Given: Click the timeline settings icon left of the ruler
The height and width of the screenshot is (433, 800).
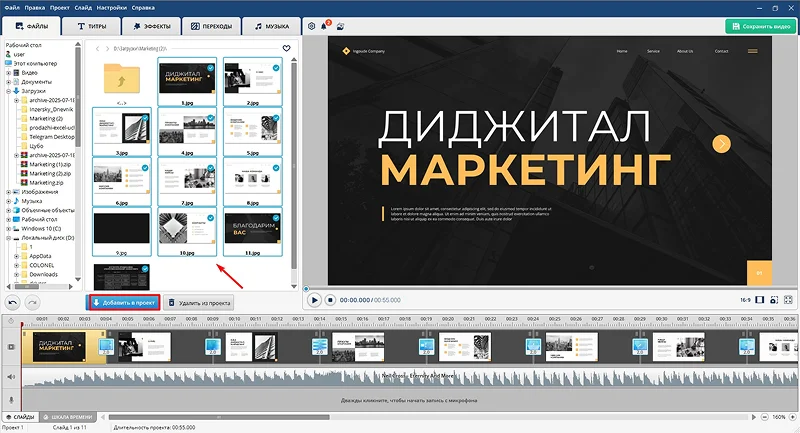Looking at the screenshot, I should [x=11, y=321].
